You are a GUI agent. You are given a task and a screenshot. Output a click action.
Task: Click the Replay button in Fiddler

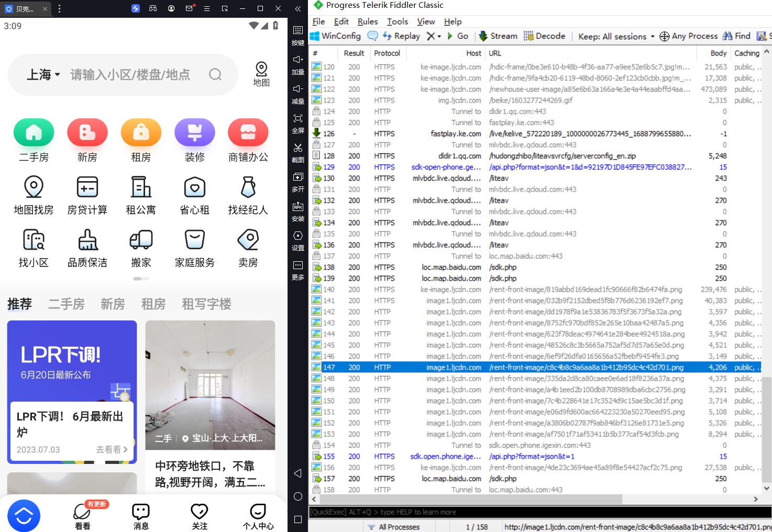[x=401, y=36]
